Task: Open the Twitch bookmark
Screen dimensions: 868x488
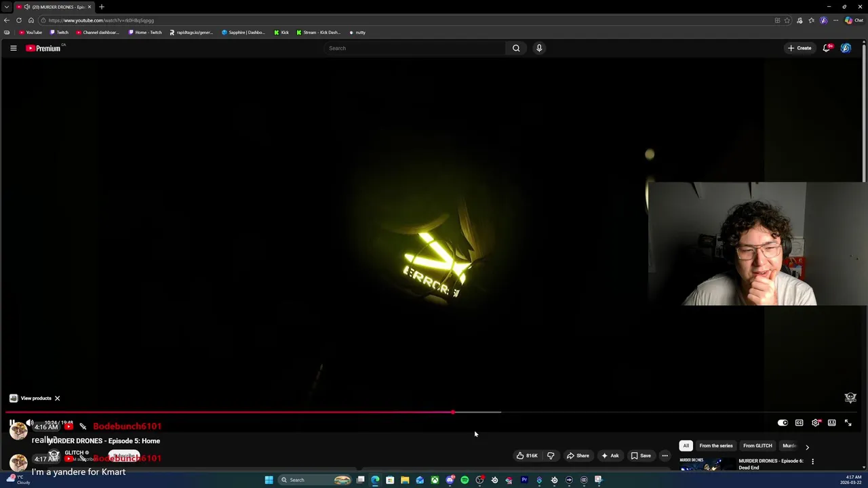Action: [x=59, y=33]
